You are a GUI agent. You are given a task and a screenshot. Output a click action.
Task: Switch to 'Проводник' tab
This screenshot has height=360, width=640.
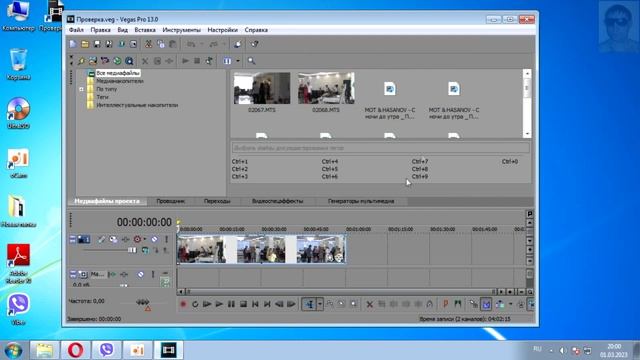[171, 201]
